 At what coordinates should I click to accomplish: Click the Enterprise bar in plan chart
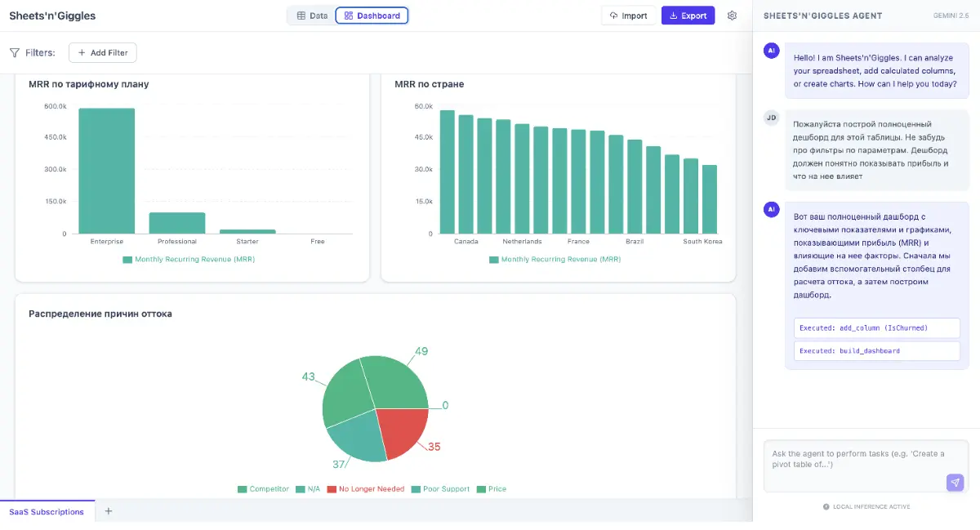coord(107,171)
